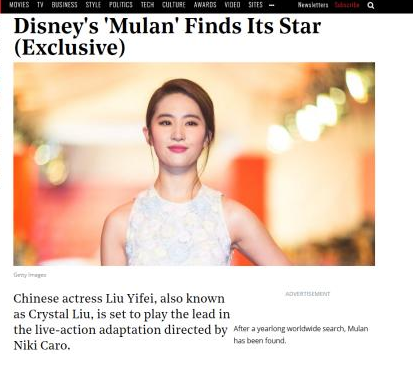Image resolution: width=413 pixels, height=374 pixels.
Task: Go to the TV section
Action: [x=40, y=5]
